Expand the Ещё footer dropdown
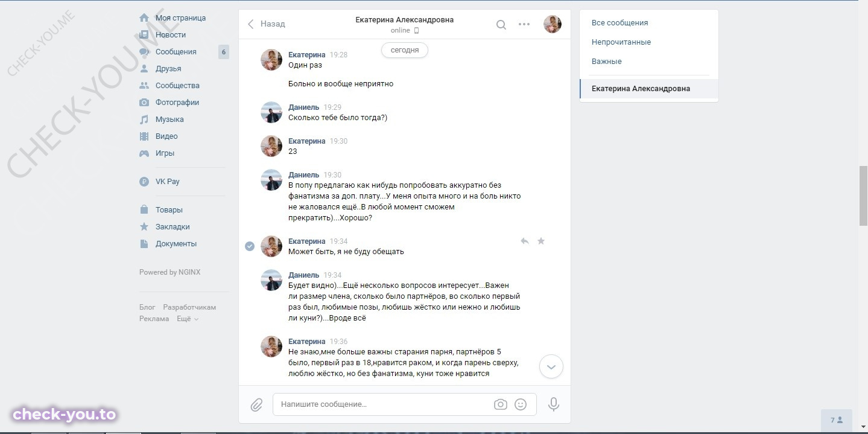 pyautogui.click(x=188, y=319)
